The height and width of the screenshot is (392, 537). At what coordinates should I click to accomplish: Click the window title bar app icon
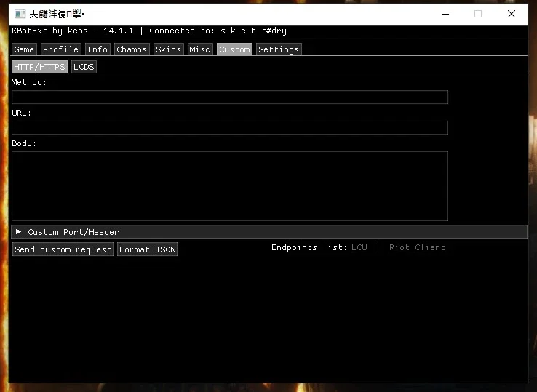coord(20,14)
